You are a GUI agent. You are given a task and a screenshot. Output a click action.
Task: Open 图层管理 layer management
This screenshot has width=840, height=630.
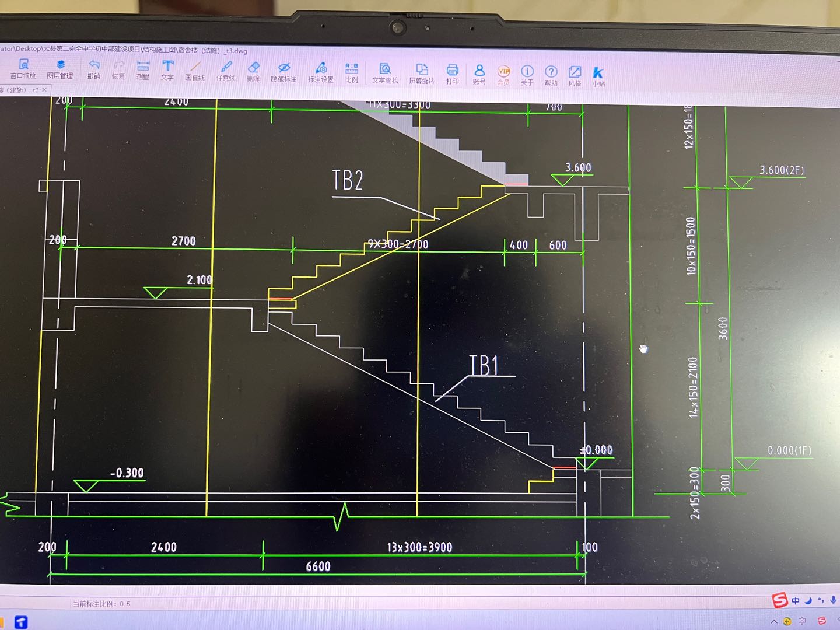coord(60,69)
